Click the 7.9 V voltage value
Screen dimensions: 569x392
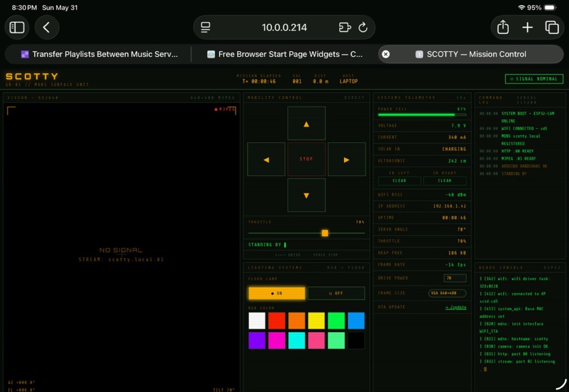point(459,126)
